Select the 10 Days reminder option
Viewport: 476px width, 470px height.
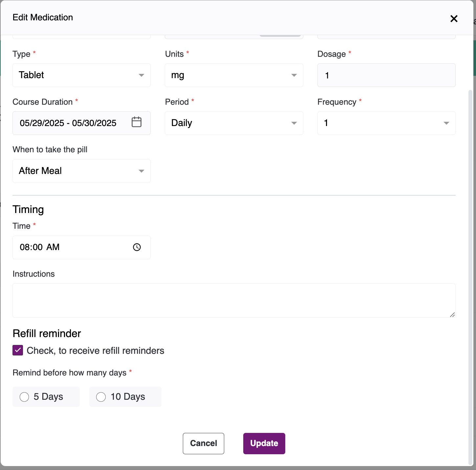click(101, 397)
